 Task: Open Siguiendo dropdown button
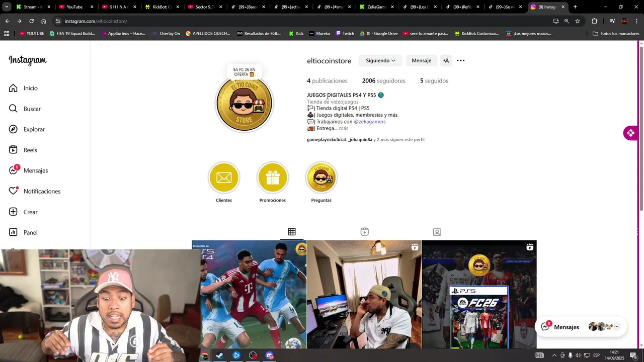click(380, 60)
